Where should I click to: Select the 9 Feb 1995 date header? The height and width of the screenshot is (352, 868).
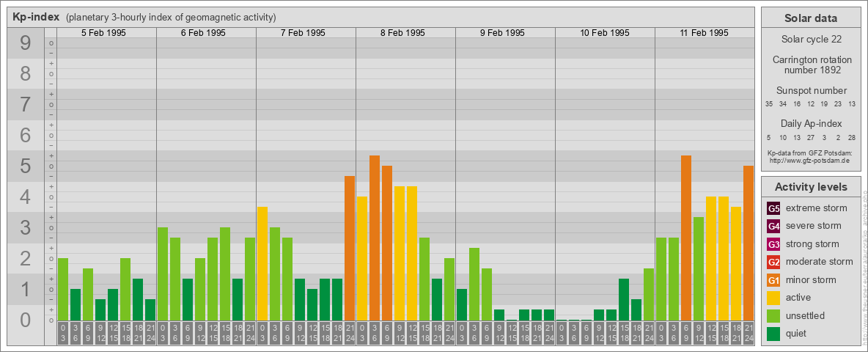coord(502,33)
